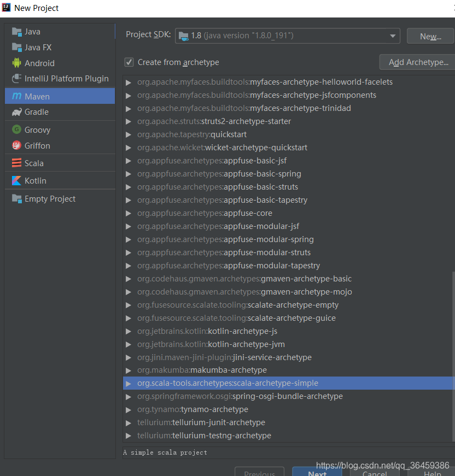This screenshot has width=455, height=476.
Task: Expand struts2-archetype-starter tree arrow
Action: coord(129,122)
